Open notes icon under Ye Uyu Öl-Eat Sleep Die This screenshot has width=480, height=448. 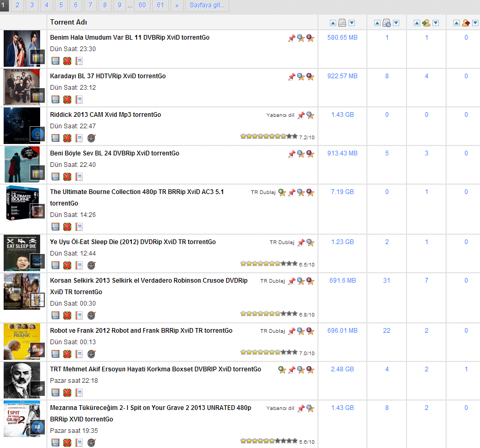pyautogui.click(x=79, y=265)
